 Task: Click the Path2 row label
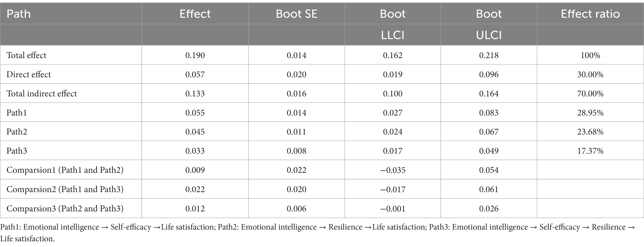tap(17, 132)
